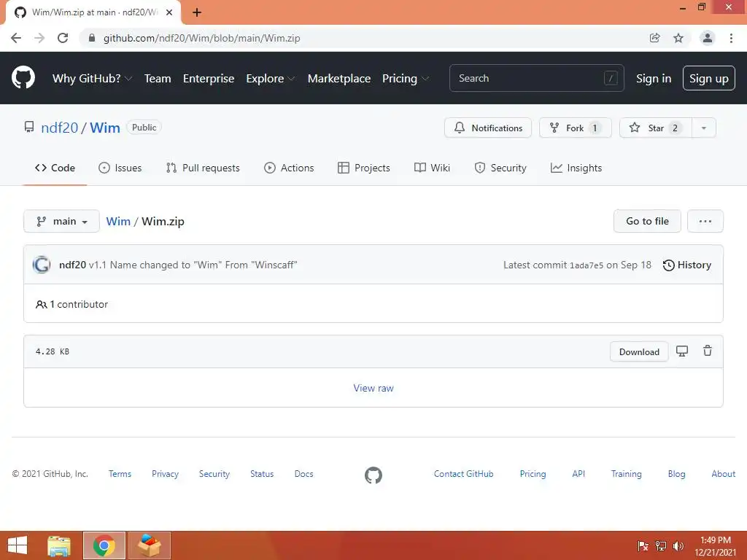Viewport: 747px width, 560px height.
Task: Open the main branch dropdown
Action: (x=61, y=221)
